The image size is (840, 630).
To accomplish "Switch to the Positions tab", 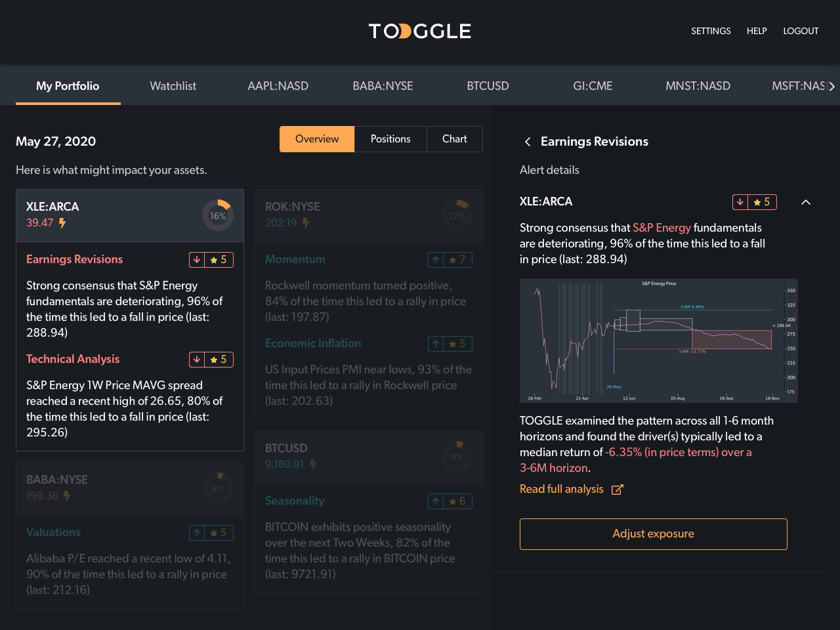I will coord(390,138).
